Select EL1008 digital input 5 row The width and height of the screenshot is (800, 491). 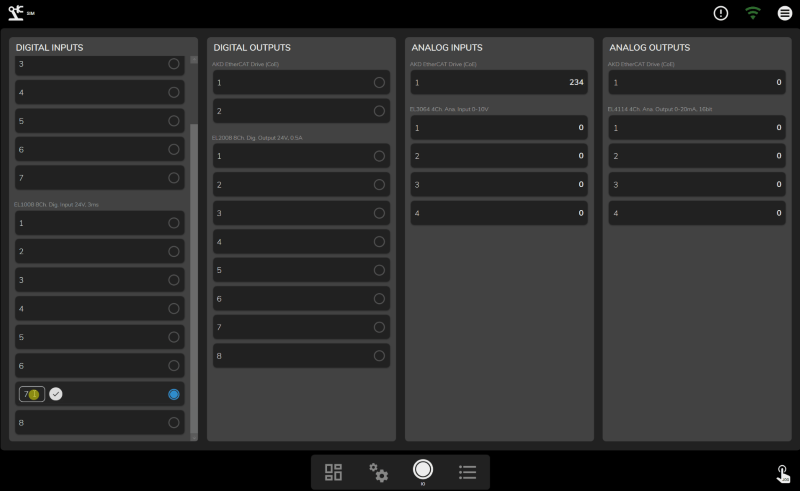point(99,337)
